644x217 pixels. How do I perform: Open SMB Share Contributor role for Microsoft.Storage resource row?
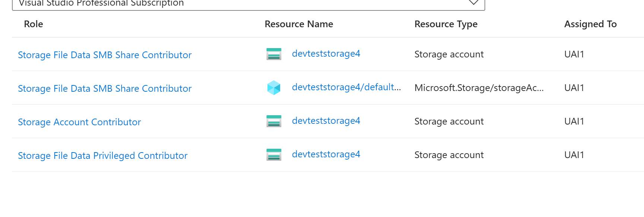pos(105,88)
